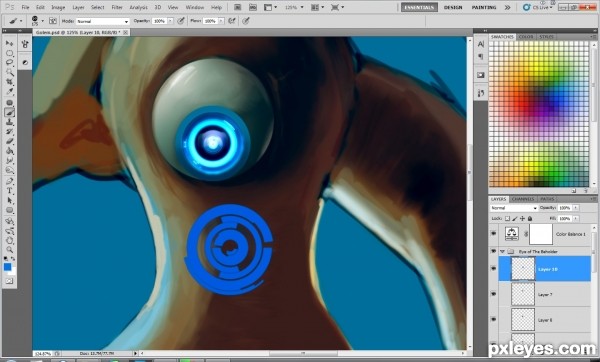Open the Character panel icon in the dock
This screenshot has height=362, width=600.
481,44
